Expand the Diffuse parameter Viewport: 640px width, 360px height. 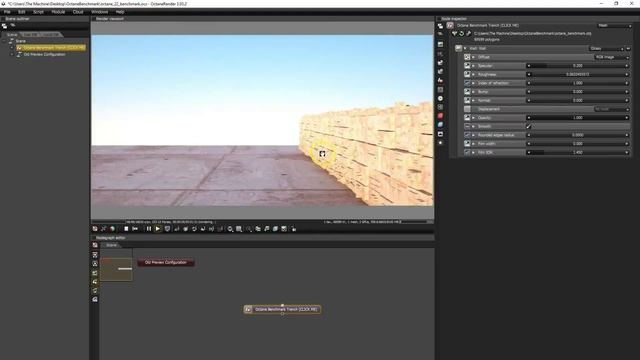pos(473,57)
